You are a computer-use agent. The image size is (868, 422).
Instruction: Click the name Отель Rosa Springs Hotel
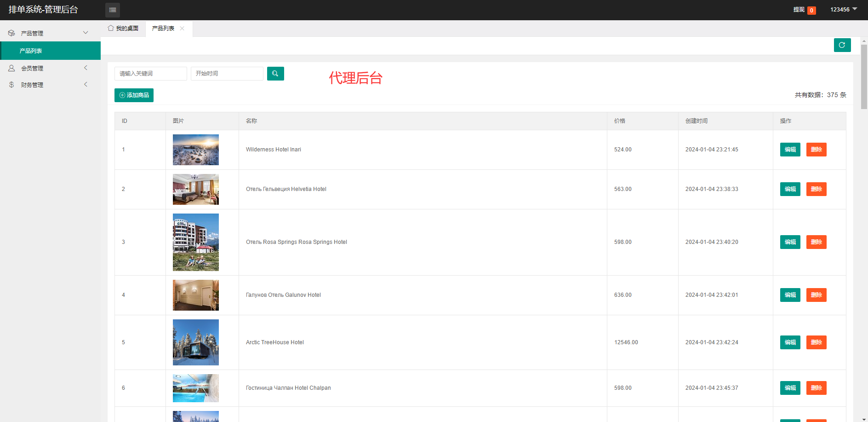pyautogui.click(x=297, y=242)
